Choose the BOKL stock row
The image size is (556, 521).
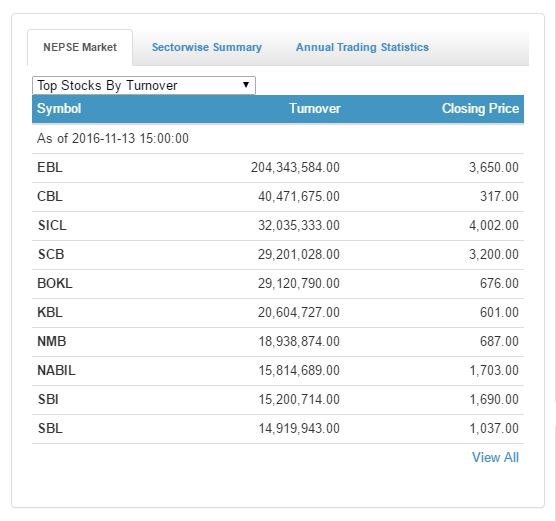[x=278, y=284]
